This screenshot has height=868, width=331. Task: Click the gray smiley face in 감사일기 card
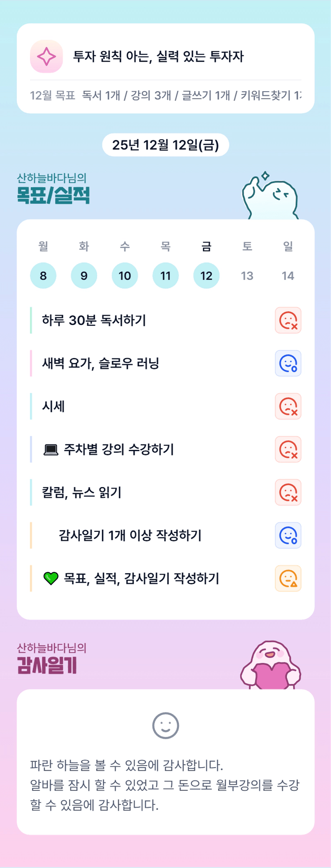pyautogui.click(x=165, y=726)
